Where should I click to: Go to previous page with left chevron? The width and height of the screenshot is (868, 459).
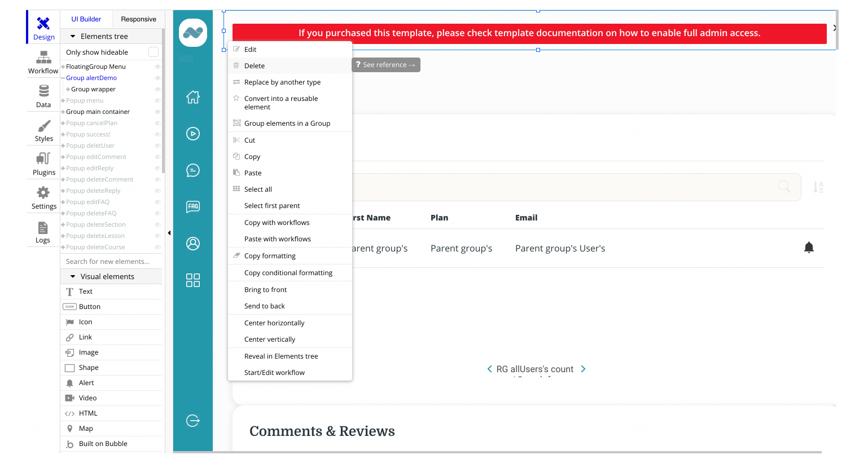[x=489, y=369]
